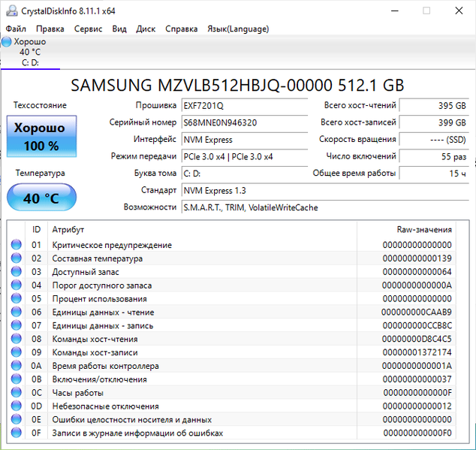The image size is (476, 450).
Task: Click the Атрибут column header
Action: tap(202, 229)
